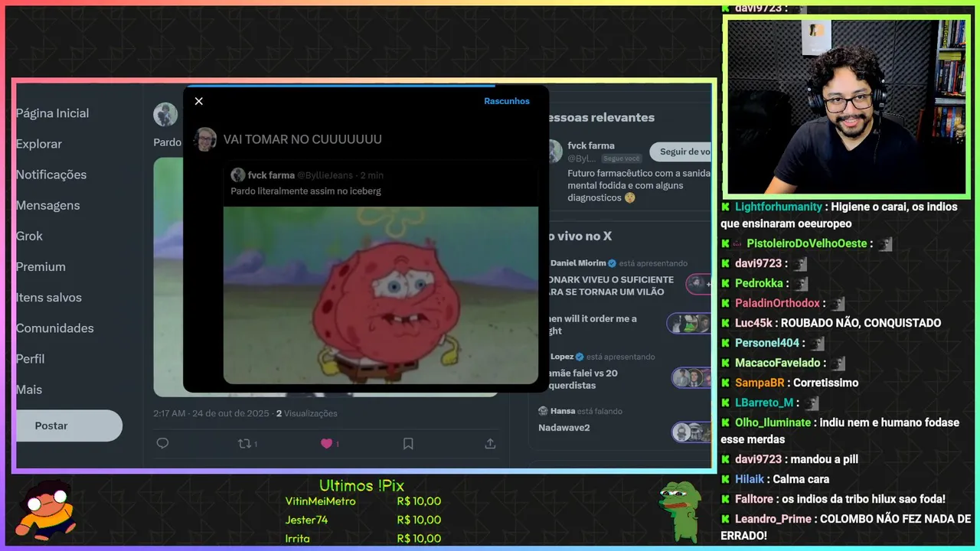
Task: Open fvck farma profile in Pessoas relevantes
Action: 591,145
